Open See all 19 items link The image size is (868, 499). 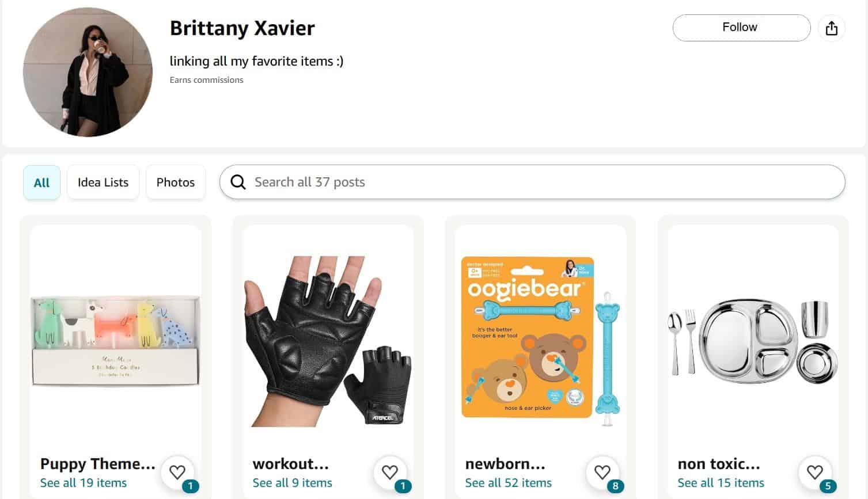(x=84, y=483)
